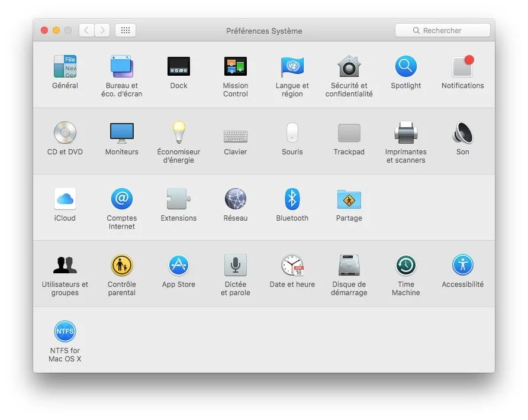Open the Général preference pane
The width and height of the screenshot is (528, 420).
(65, 66)
